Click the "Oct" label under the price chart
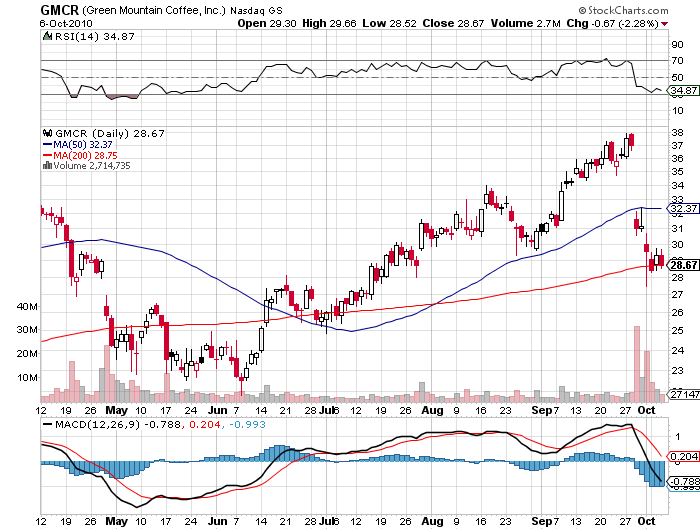Viewport: 700px width, 530px height. (646, 410)
